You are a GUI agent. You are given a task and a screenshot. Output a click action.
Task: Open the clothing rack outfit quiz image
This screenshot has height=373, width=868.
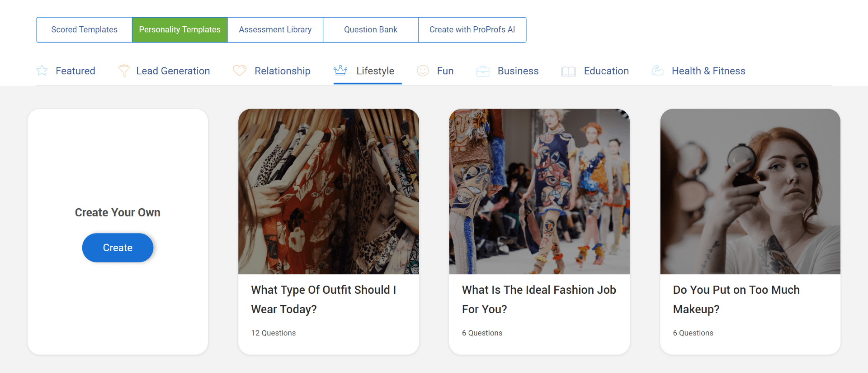coord(329,191)
